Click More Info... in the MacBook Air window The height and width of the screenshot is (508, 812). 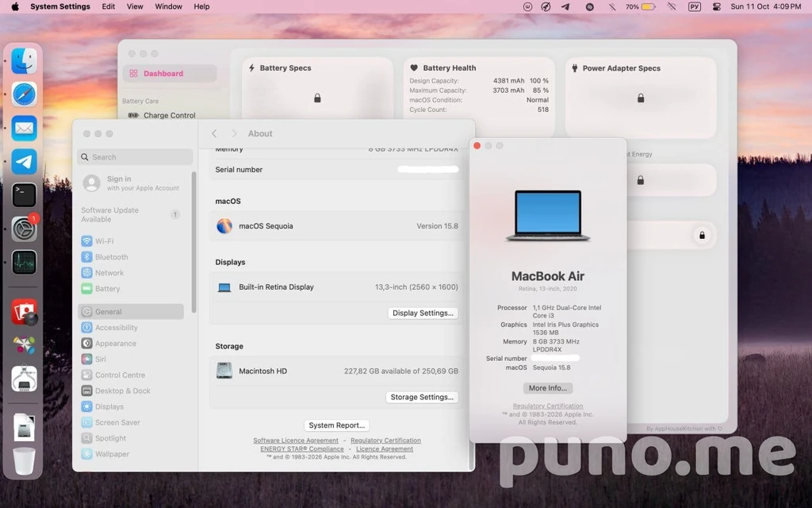click(547, 387)
